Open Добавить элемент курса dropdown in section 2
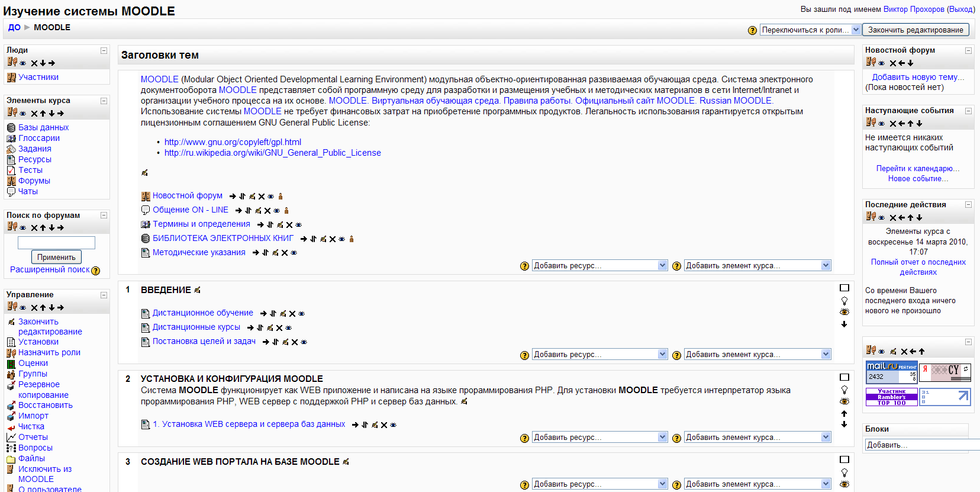This screenshot has width=980, height=492. tap(757, 437)
